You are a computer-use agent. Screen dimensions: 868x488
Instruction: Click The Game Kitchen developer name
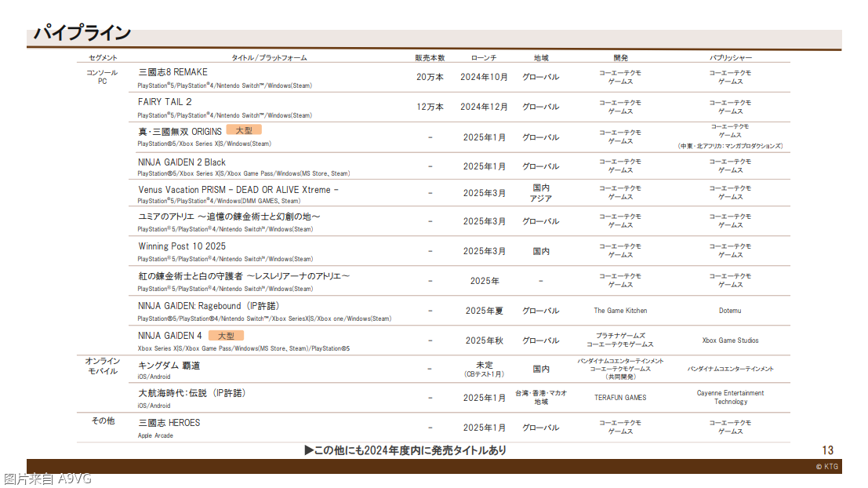[x=620, y=311]
